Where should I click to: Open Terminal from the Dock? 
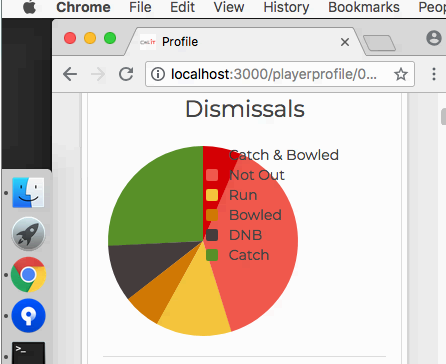pos(28,353)
